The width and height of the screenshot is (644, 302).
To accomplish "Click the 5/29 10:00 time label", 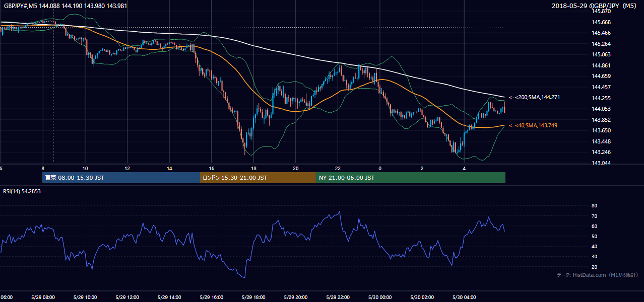I will [85, 297].
